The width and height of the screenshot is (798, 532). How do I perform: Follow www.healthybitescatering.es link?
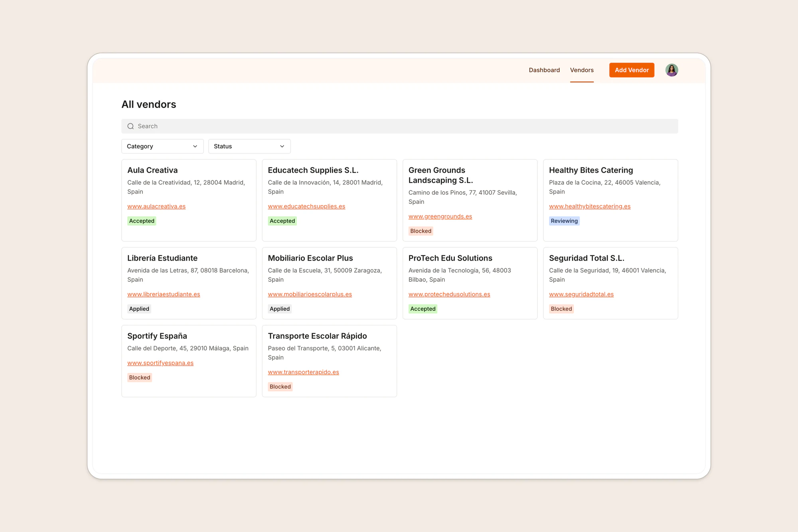tap(590, 206)
